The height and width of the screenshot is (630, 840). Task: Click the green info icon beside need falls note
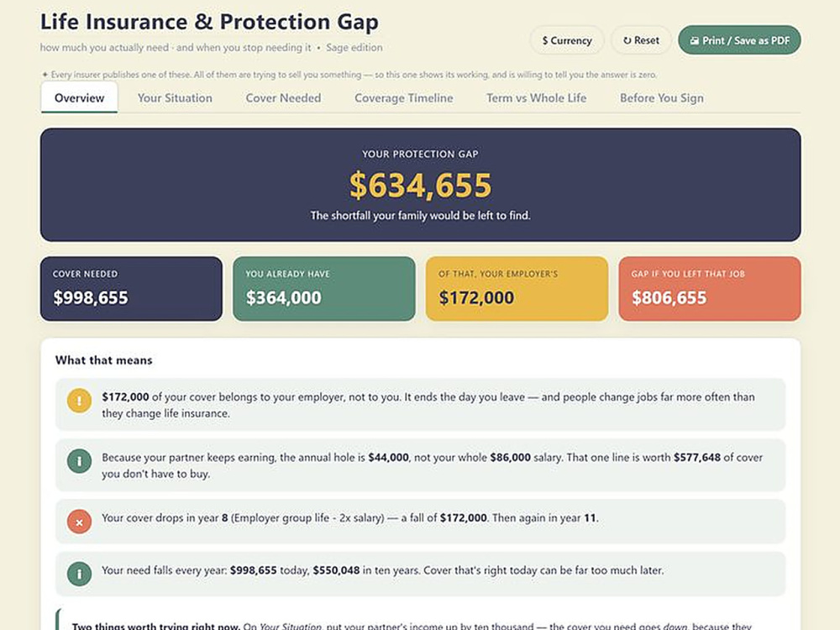[79, 575]
